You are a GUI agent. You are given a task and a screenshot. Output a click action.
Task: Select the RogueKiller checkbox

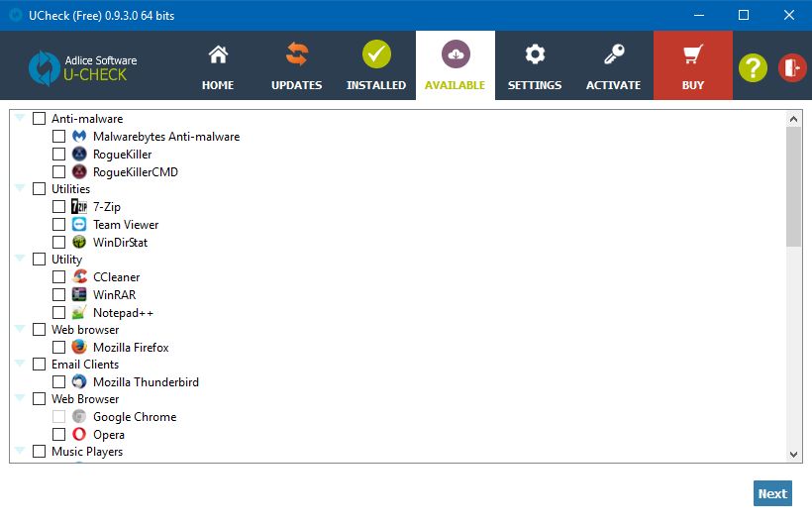[59, 154]
